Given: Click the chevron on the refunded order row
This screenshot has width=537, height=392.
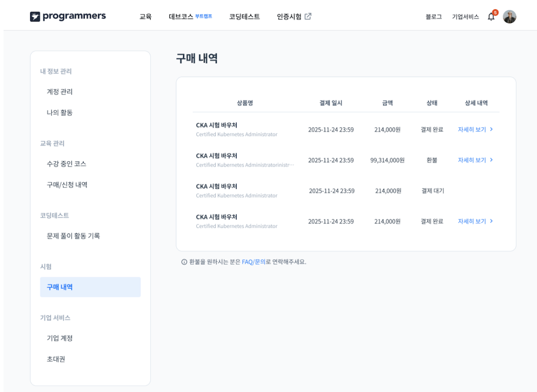Looking at the screenshot, I should [x=491, y=160].
